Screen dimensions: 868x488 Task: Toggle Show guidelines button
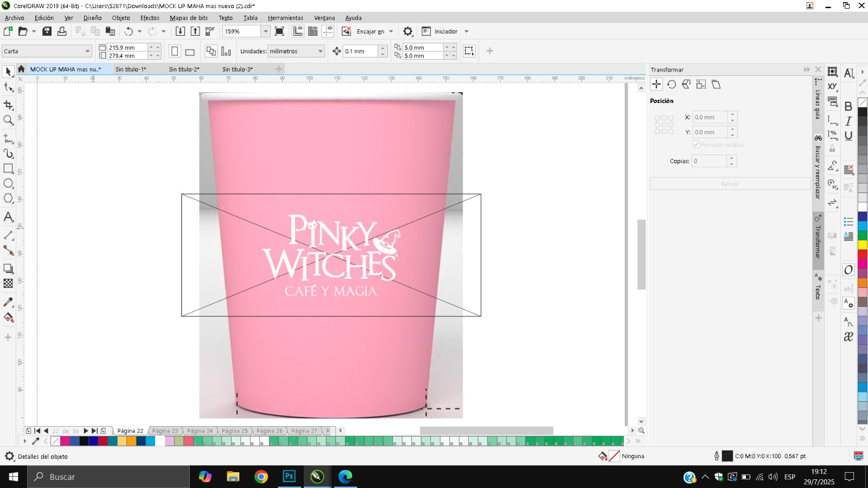[328, 31]
